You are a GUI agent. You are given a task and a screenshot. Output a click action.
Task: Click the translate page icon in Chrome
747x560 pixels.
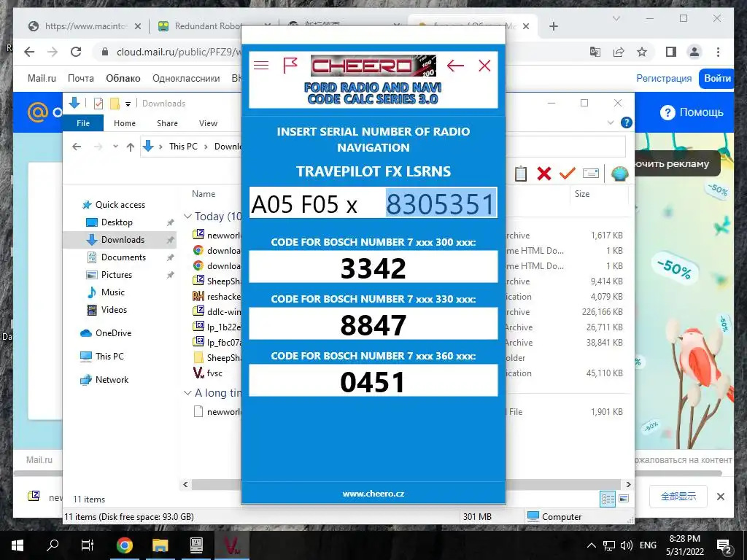coord(595,52)
